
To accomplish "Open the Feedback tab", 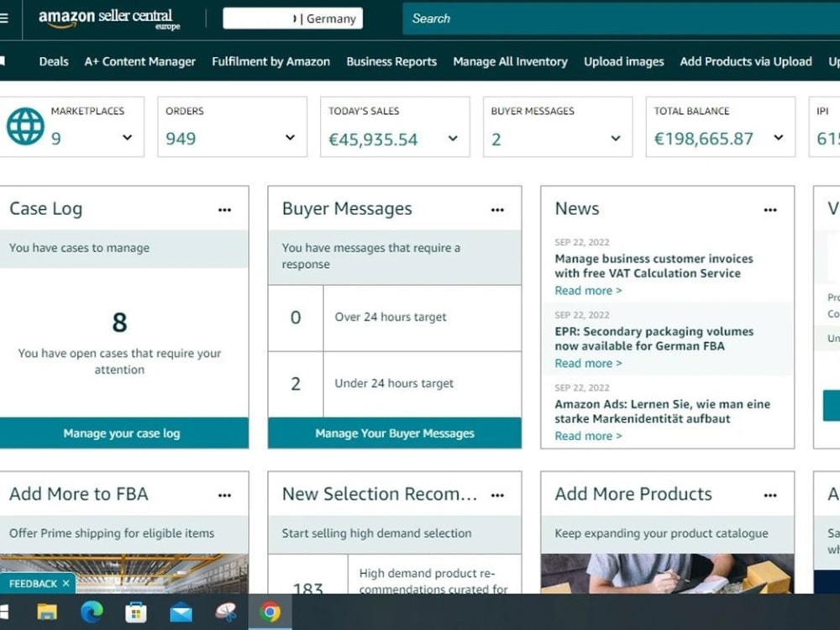I will coord(32,584).
